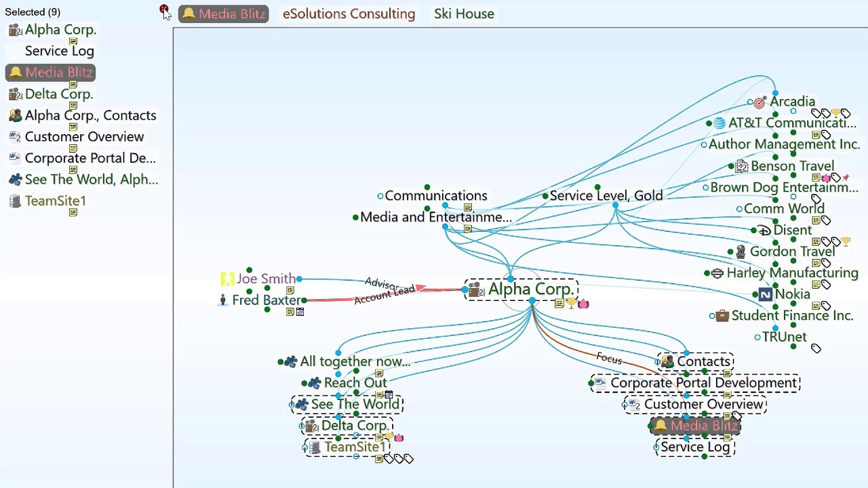Click the Contacts people icon in the plex
The image size is (868, 488).
tap(667, 362)
